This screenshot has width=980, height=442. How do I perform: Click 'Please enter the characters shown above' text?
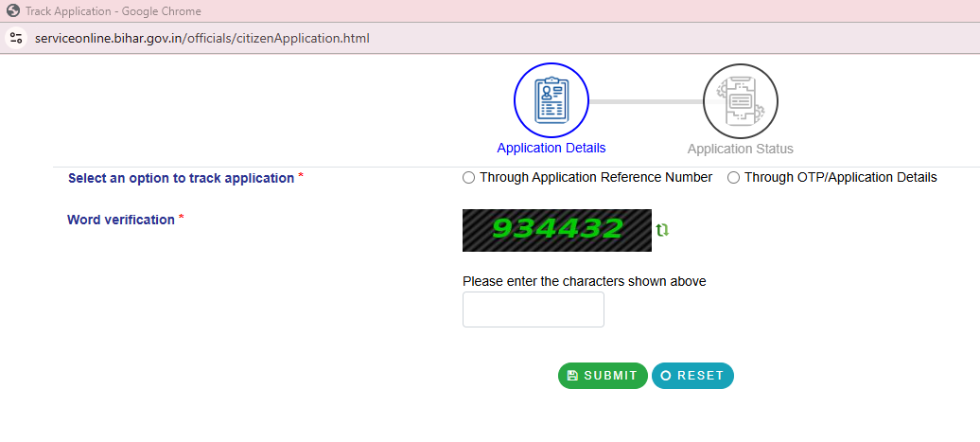pyautogui.click(x=585, y=281)
